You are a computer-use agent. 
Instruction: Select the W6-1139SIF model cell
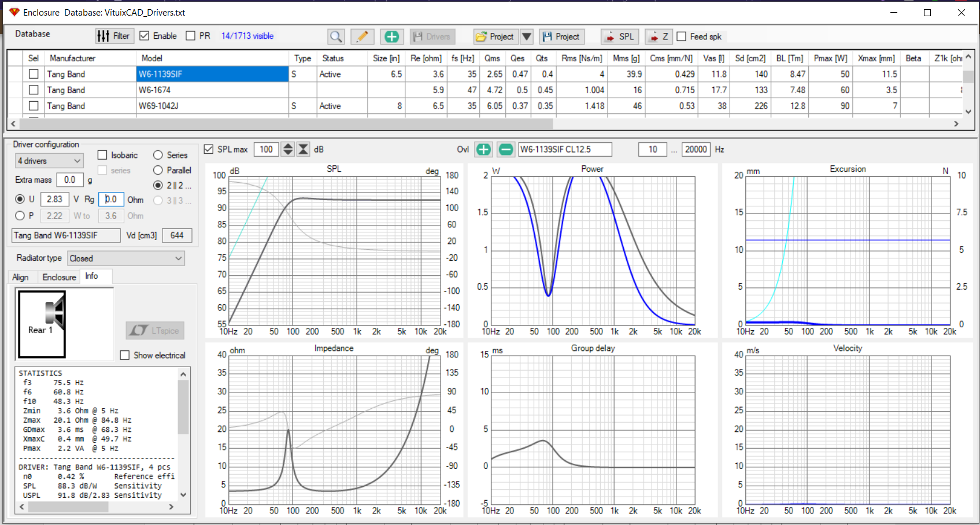click(x=212, y=74)
